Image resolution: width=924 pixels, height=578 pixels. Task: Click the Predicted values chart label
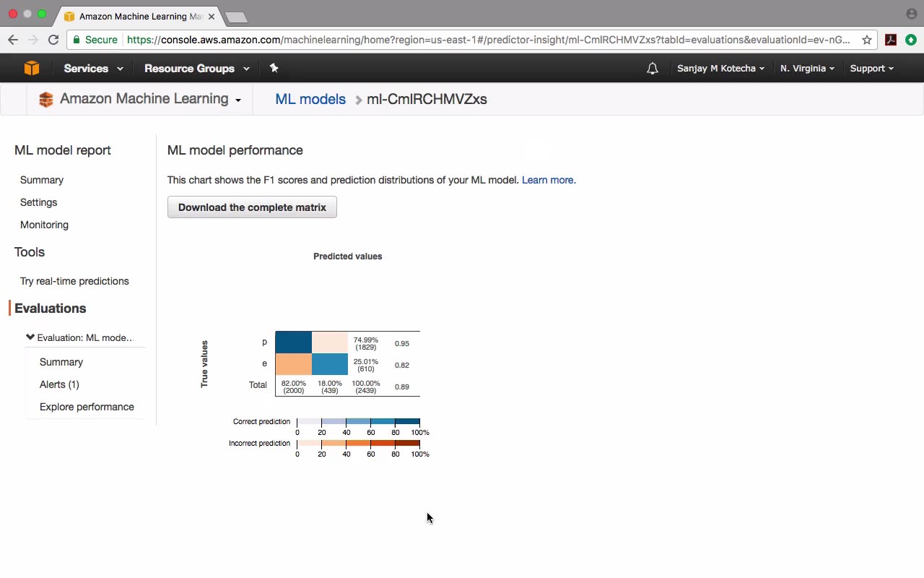(x=347, y=256)
